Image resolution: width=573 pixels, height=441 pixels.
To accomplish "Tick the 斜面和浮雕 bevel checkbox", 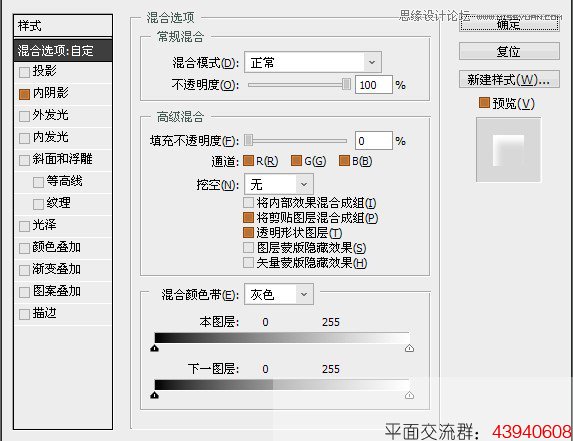I will point(24,160).
